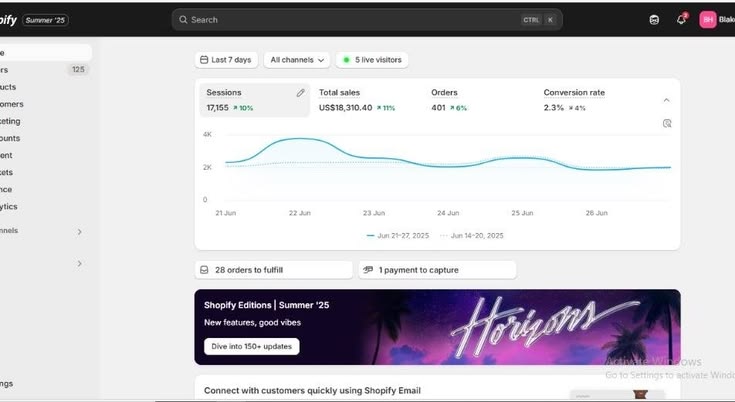Click the Shopify Editions Horizons banner
This screenshot has width=735, height=402.
[x=437, y=327]
